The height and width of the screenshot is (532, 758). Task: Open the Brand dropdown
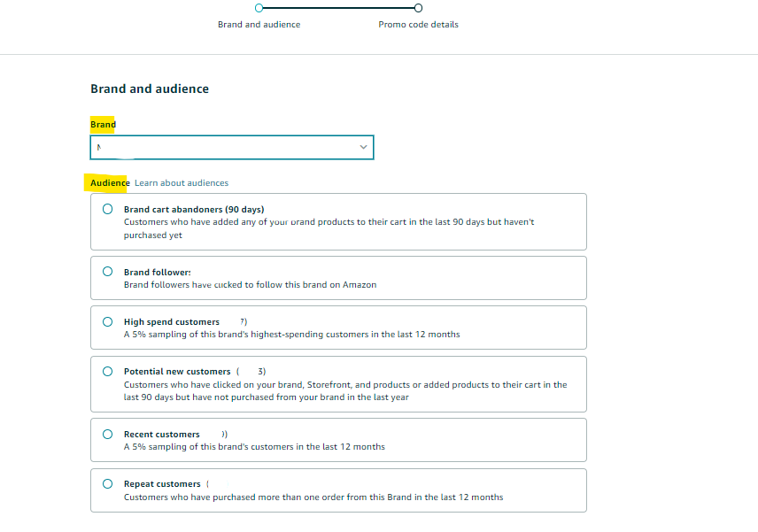(232, 147)
